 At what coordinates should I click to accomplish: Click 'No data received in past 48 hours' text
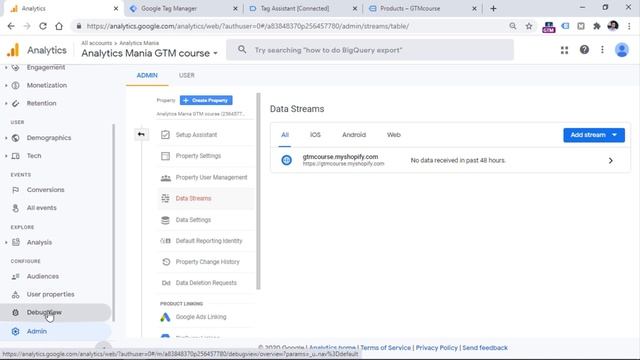[x=458, y=160]
